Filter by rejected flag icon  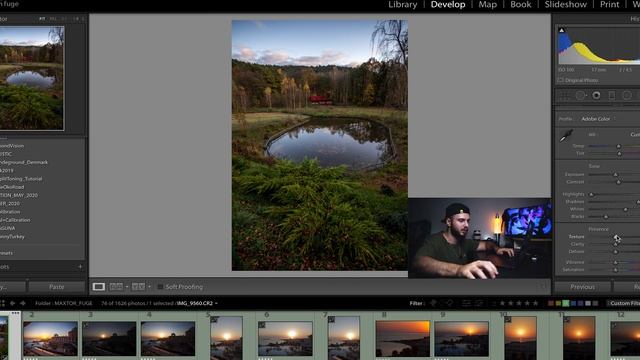pos(450,303)
